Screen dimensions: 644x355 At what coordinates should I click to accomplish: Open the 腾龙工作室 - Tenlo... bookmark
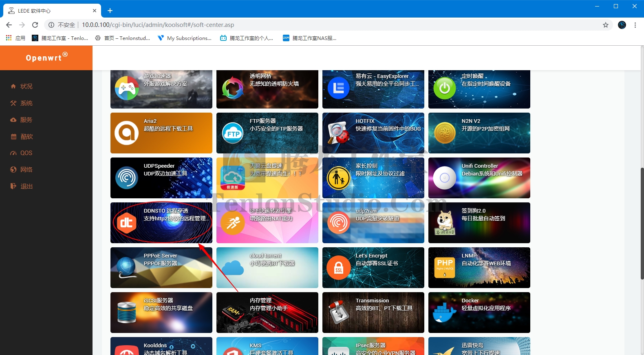click(x=60, y=38)
